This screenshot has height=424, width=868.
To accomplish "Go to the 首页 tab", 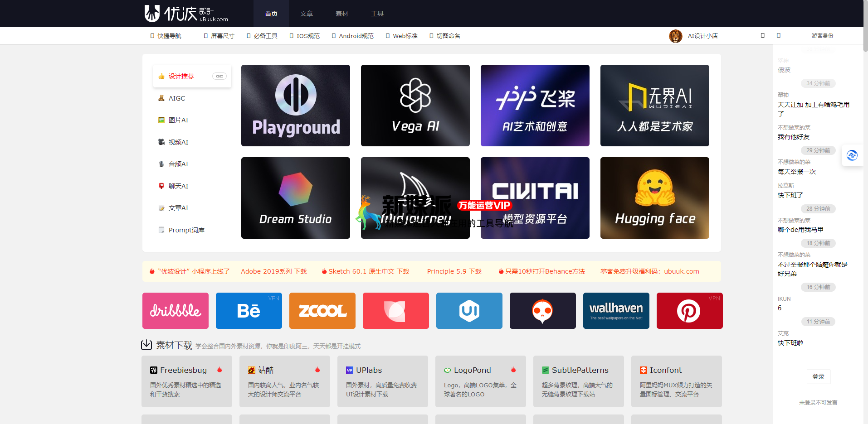I will click(271, 14).
